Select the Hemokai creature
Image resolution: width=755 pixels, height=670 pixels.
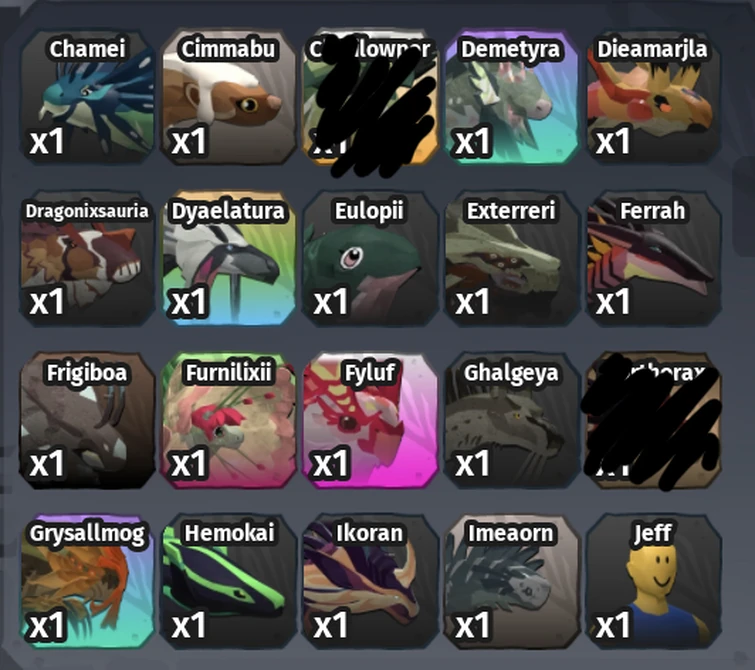(228, 582)
